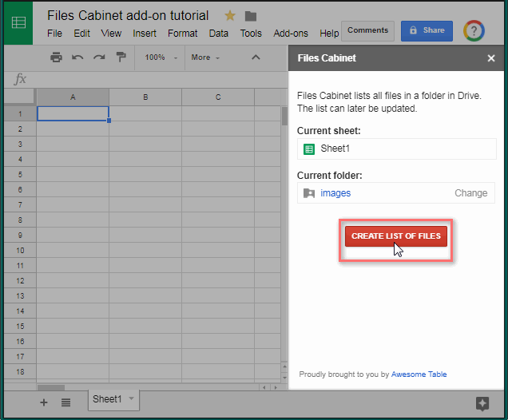Open the Sheet1 tab dropdown arrow
508x420 pixels.
pyautogui.click(x=131, y=398)
